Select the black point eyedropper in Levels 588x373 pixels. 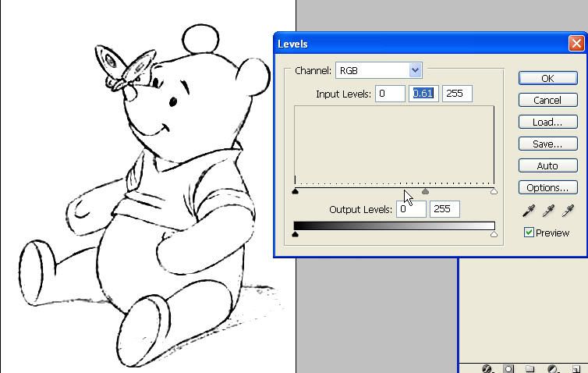[x=529, y=211]
